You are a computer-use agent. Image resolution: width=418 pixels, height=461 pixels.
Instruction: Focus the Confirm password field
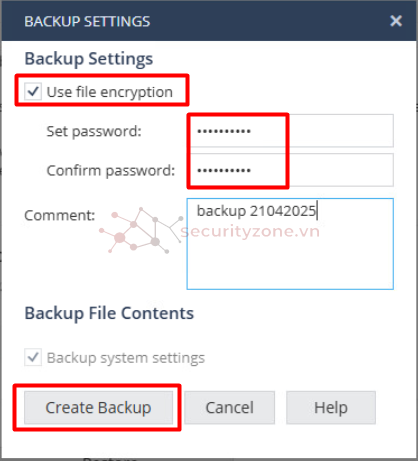pos(290,170)
